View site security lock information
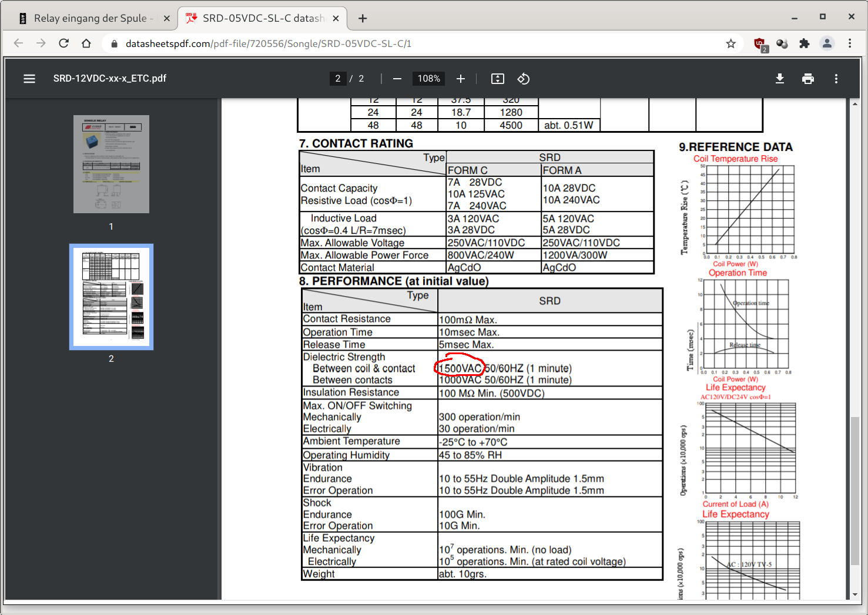 [x=114, y=43]
